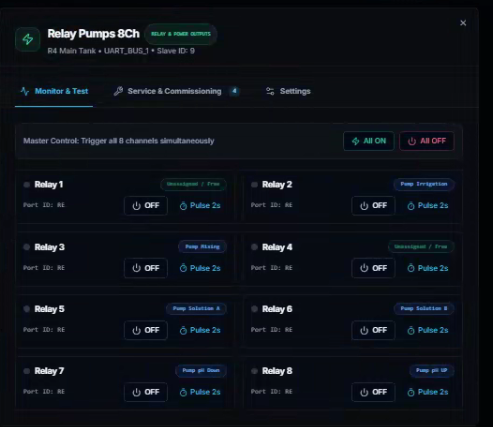The image size is (493, 427).
Task: Click the green lightning bolt device icon
Action: (28, 39)
